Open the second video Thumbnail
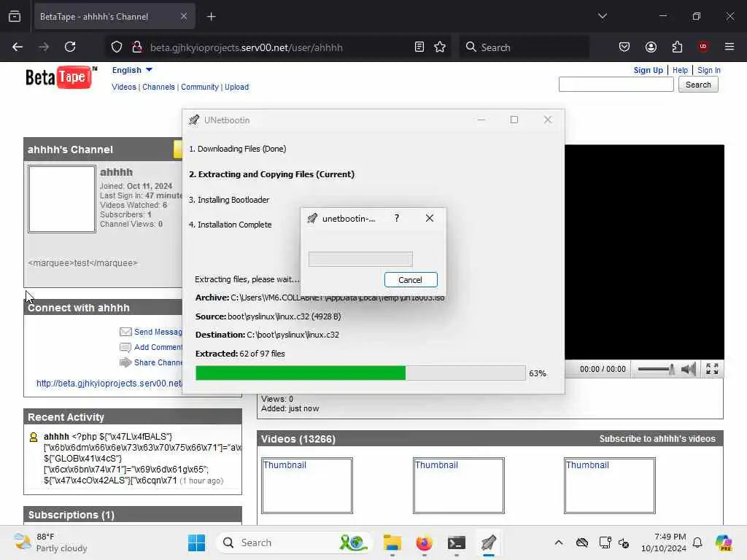Screen dimensions: 747x560 click(459, 485)
